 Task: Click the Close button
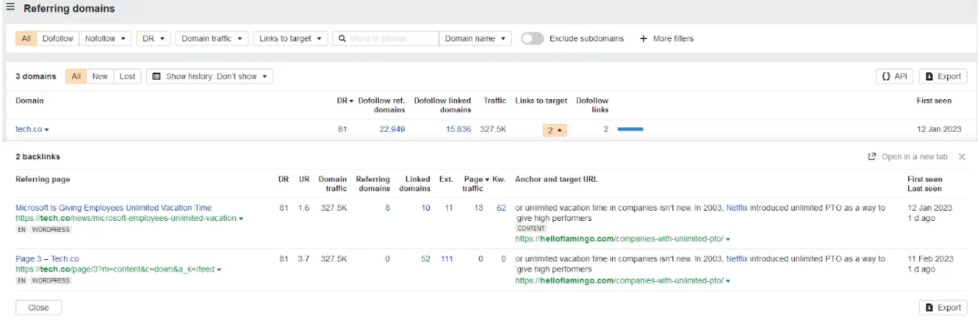pos(38,308)
